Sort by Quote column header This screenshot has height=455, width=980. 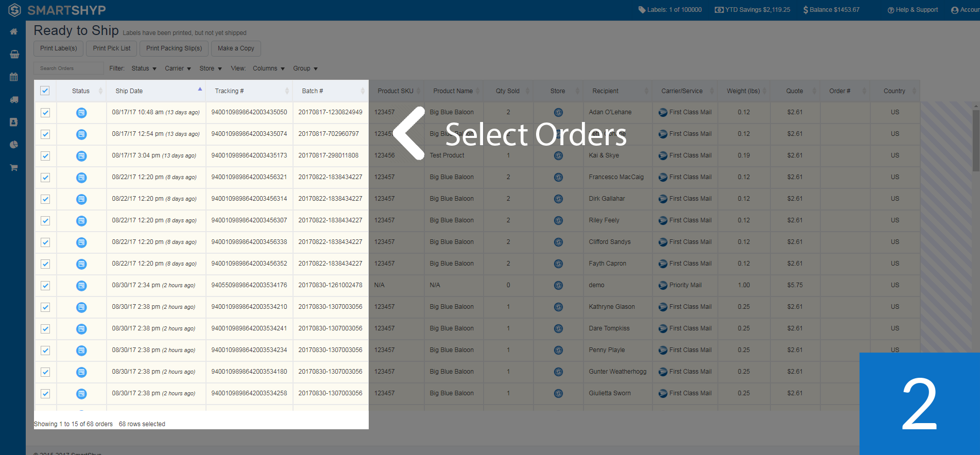tap(795, 91)
